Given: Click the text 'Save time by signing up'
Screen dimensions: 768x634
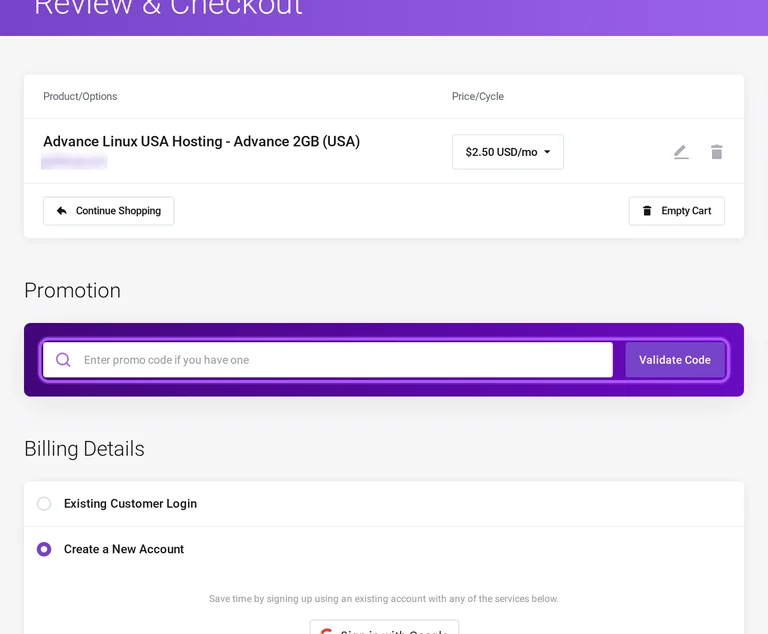Looking at the screenshot, I should pos(260,599).
